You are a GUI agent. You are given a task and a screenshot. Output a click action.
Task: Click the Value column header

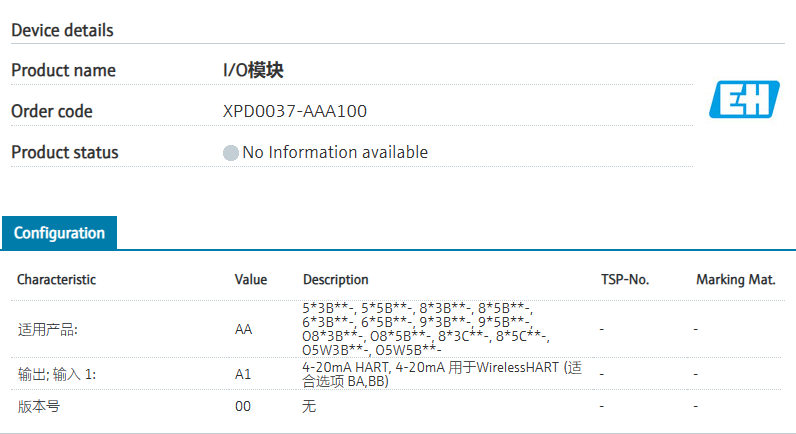[x=251, y=280]
